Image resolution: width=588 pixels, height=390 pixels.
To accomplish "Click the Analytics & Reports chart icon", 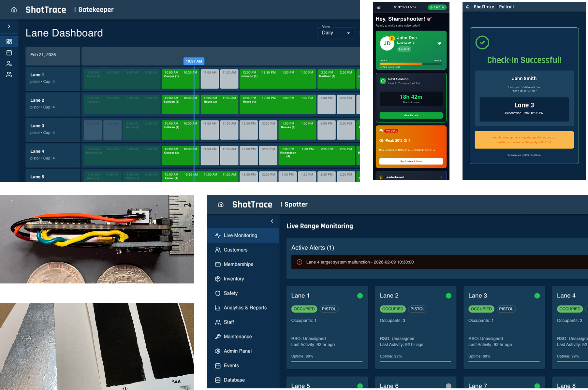I will click(218, 308).
